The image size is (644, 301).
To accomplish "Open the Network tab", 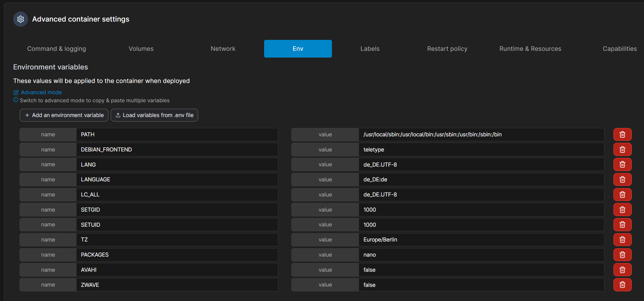I will (223, 49).
